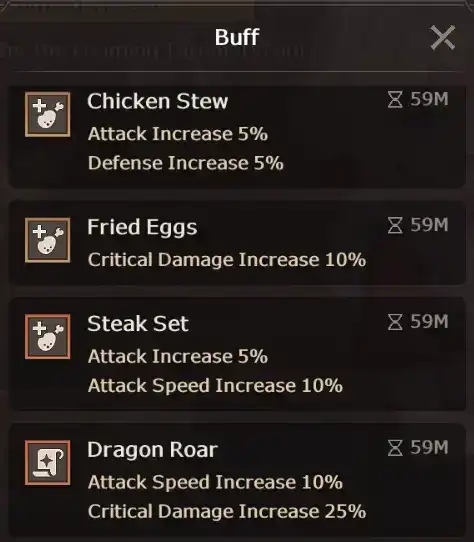Screen dimensions: 474x542
Task: Click the Dragon Roar hourglass timer icon
Action: [x=395, y=448]
